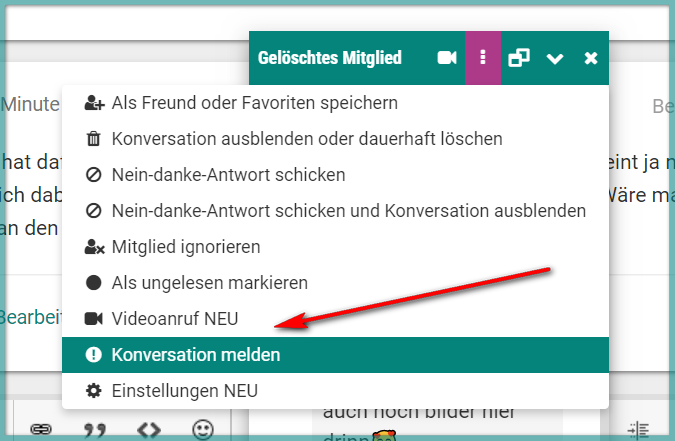Collapse chat with the down chevron
675x441 pixels.
point(555,59)
